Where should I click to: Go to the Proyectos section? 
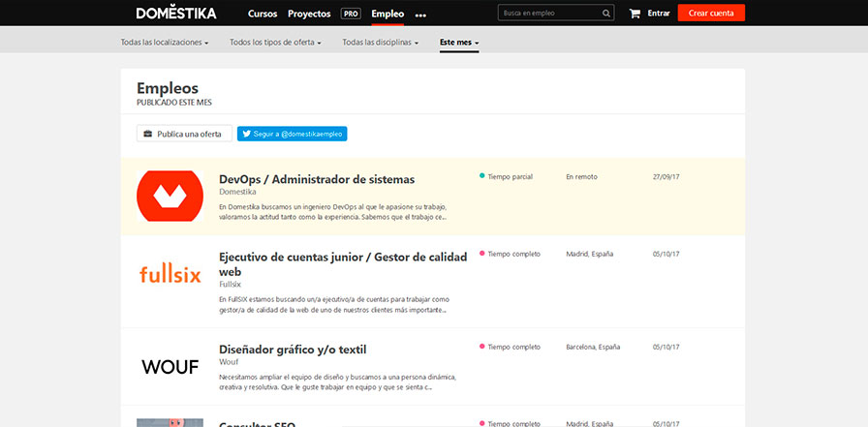[x=309, y=14]
